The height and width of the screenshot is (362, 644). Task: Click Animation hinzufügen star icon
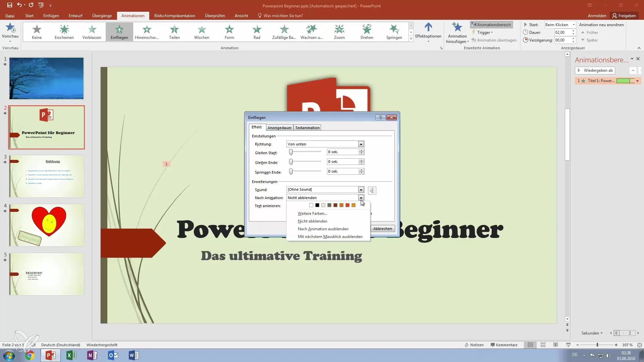(458, 27)
